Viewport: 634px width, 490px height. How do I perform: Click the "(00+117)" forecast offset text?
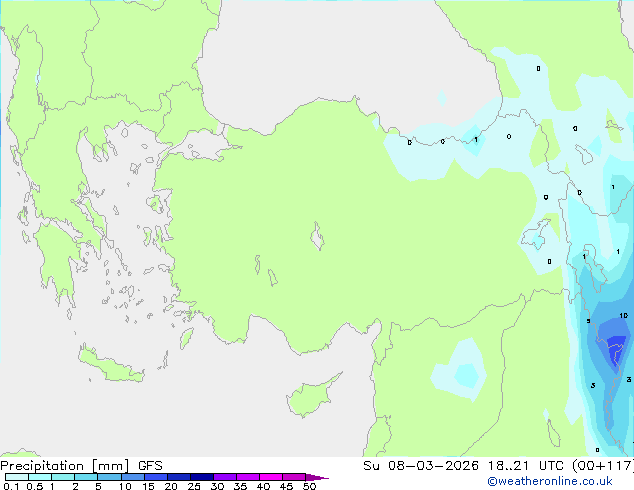(x=603, y=466)
